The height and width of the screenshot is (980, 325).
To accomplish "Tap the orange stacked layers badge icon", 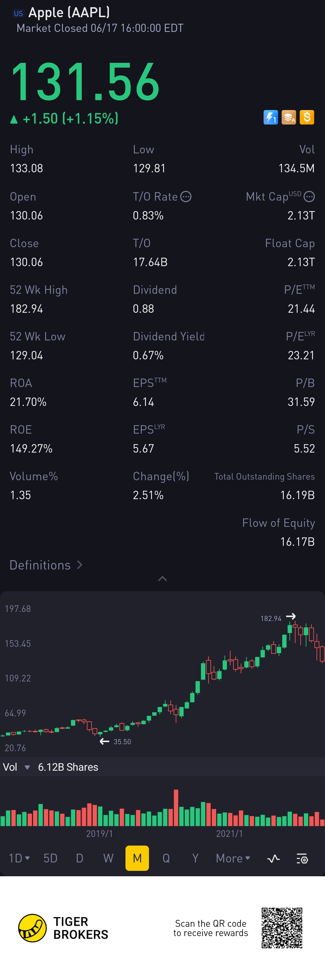I will (x=289, y=117).
